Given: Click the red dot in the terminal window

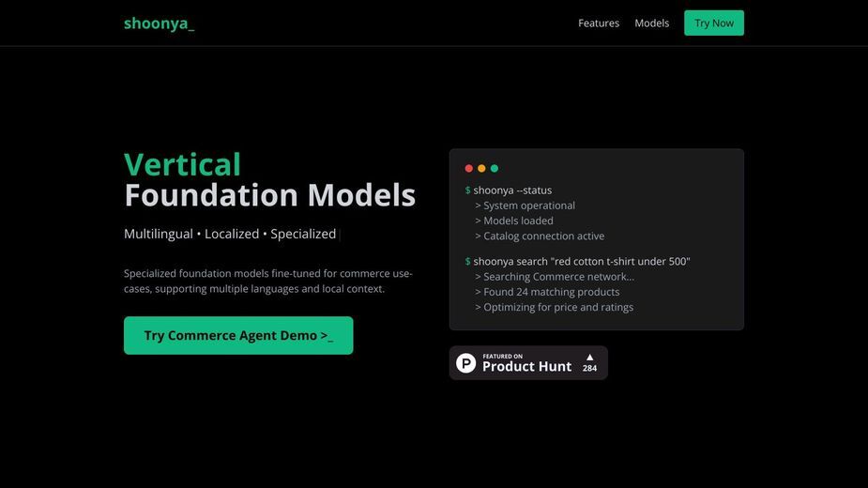Looking at the screenshot, I should (469, 168).
